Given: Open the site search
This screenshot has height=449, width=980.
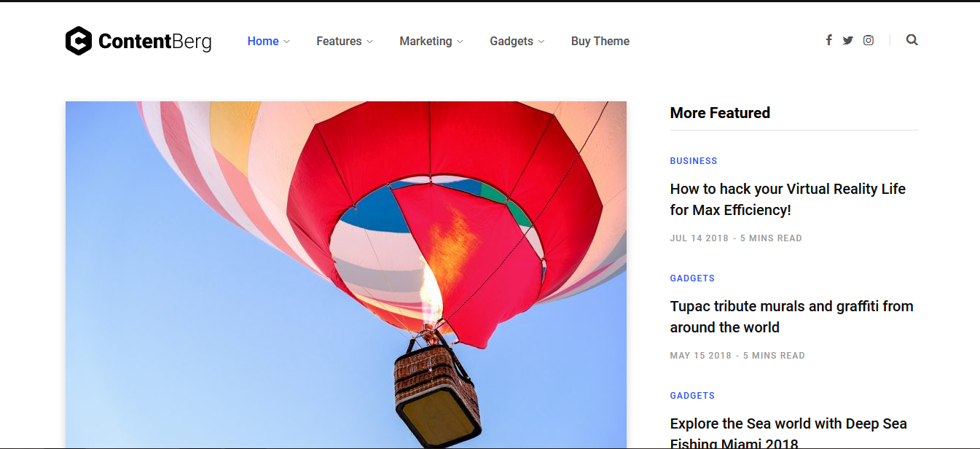Looking at the screenshot, I should (x=912, y=40).
